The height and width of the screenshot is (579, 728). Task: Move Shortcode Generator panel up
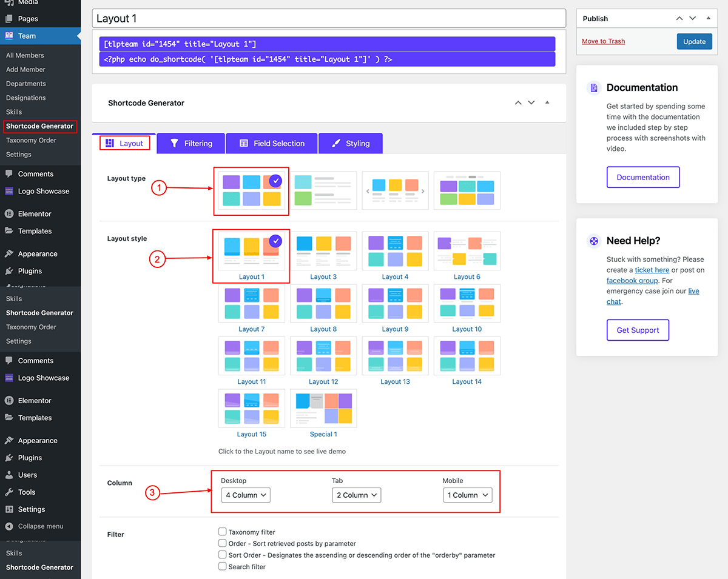pyautogui.click(x=518, y=103)
